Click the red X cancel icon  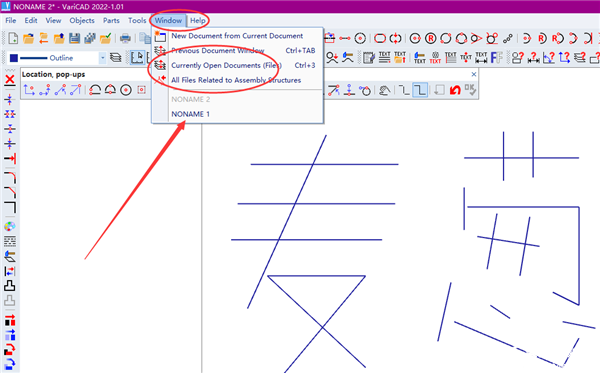click(10, 80)
